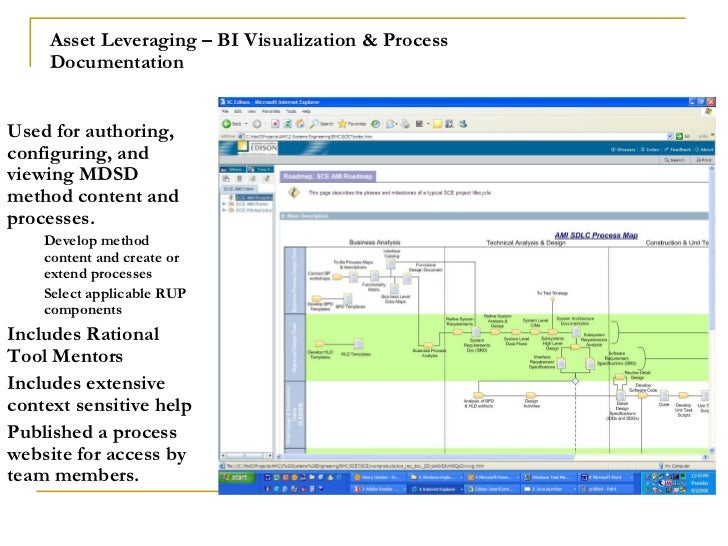Open the untitled - Paint taskbar button
The height and width of the screenshot is (546, 728).
point(606,489)
